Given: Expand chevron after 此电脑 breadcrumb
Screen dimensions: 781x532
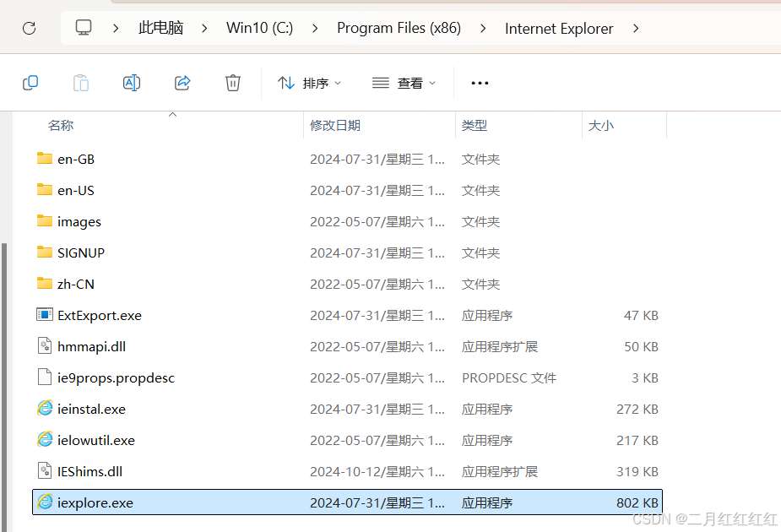Looking at the screenshot, I should [x=204, y=29].
